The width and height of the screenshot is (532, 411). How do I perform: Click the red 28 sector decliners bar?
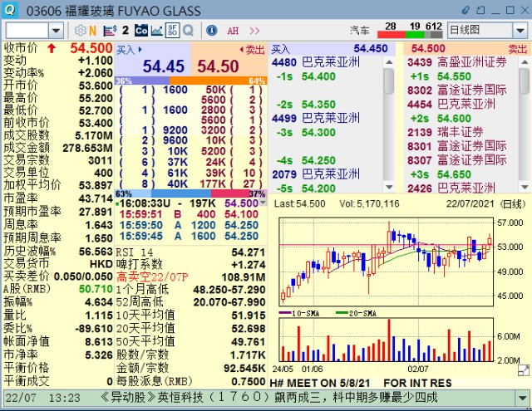[392, 34]
